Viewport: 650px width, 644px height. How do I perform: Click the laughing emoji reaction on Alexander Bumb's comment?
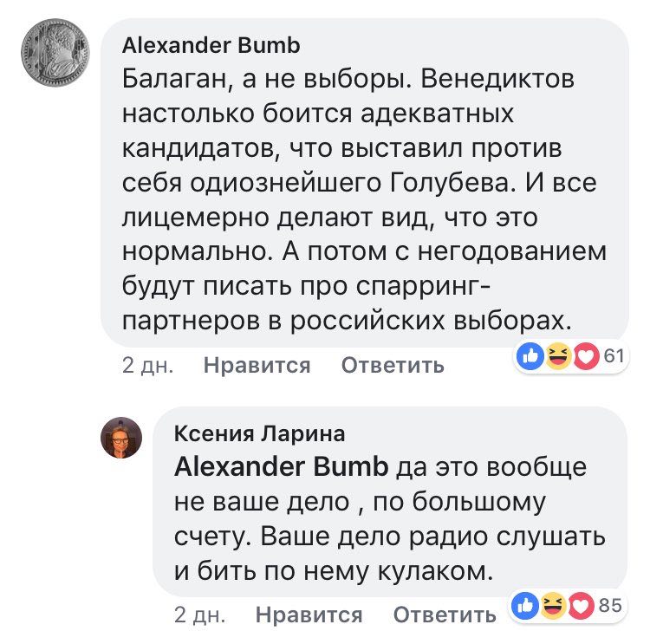pos(558,356)
